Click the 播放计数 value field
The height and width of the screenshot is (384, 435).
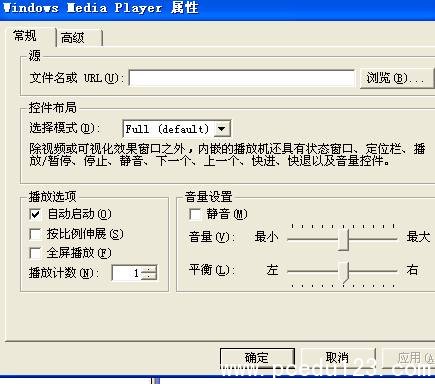click(126, 273)
